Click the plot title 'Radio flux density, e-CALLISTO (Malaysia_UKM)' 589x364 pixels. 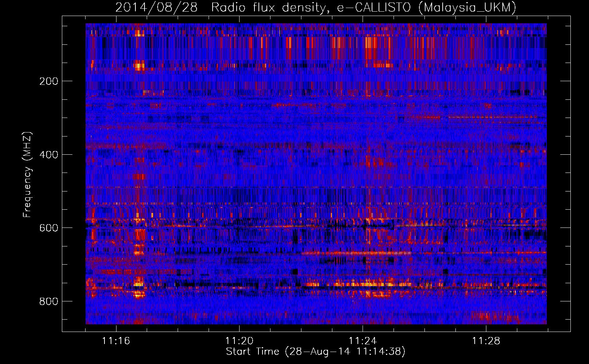coord(363,8)
